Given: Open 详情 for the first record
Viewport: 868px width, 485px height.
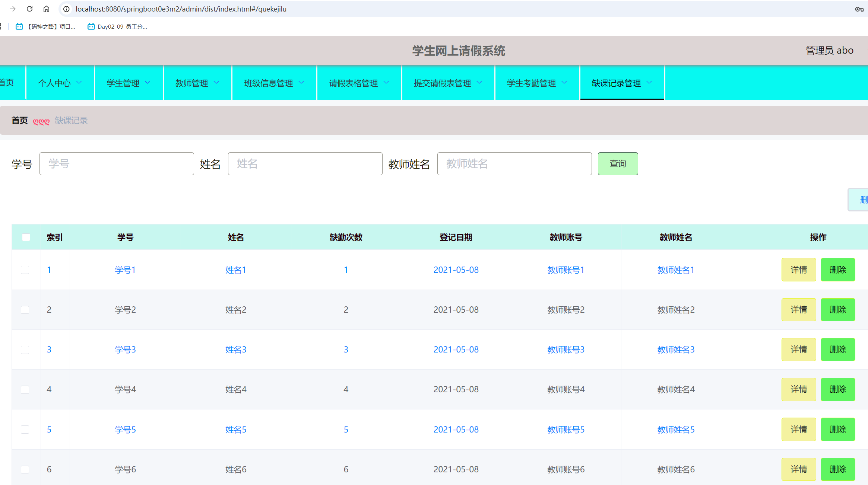Looking at the screenshot, I should pyautogui.click(x=799, y=269).
